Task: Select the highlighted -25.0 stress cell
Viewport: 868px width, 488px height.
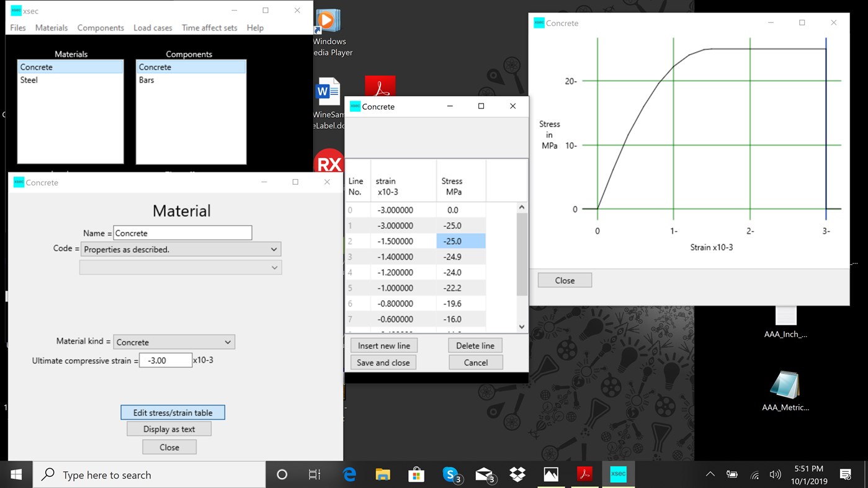Action: [x=462, y=241]
